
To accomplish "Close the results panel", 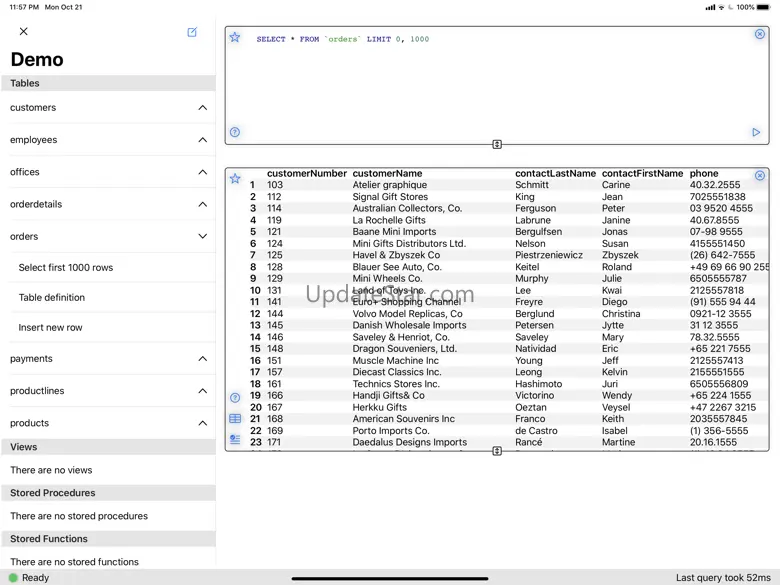I will click(760, 175).
